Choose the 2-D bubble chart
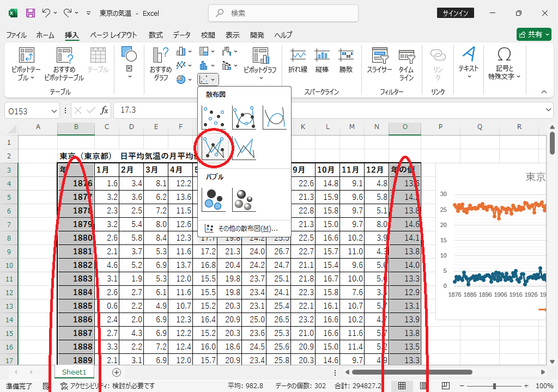 pyautogui.click(x=214, y=200)
